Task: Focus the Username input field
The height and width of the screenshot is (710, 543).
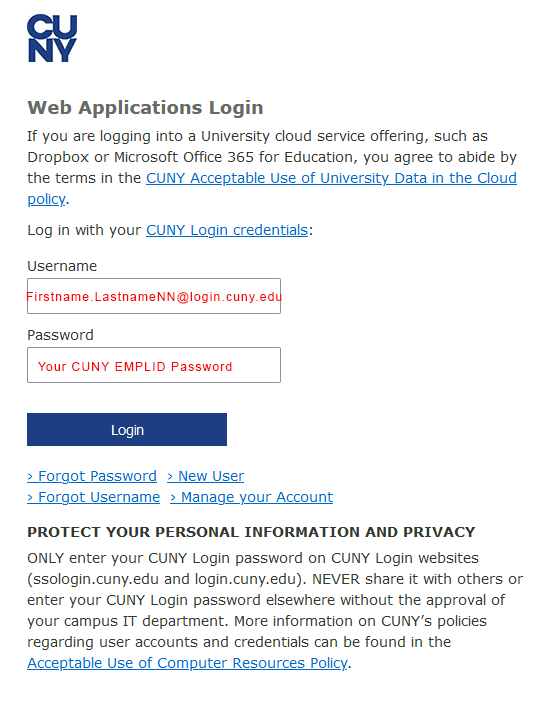Action: point(154,296)
